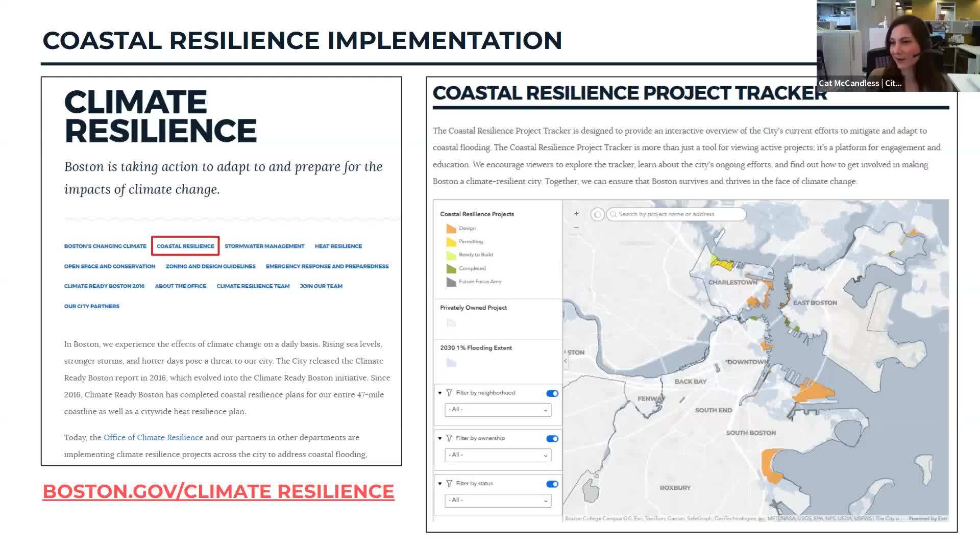The image size is (980, 551).
Task: Open the status All dropdown
Action: [x=498, y=500]
